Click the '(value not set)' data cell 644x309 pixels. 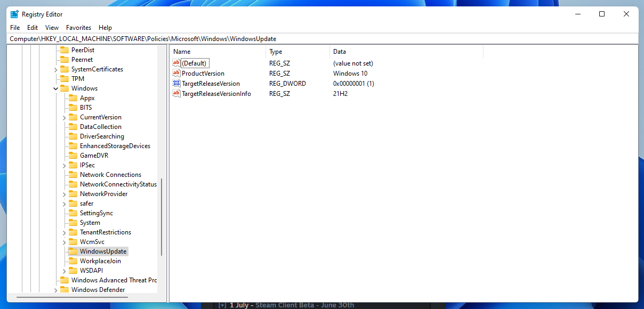coord(353,63)
